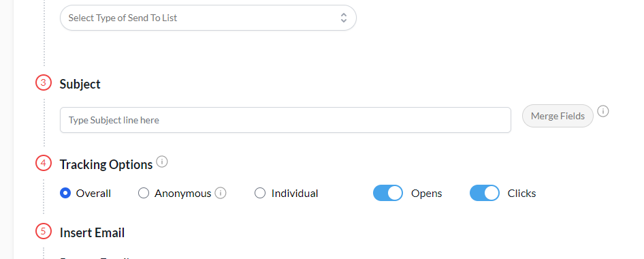Click the up-down arrows in Send To List

tap(343, 18)
